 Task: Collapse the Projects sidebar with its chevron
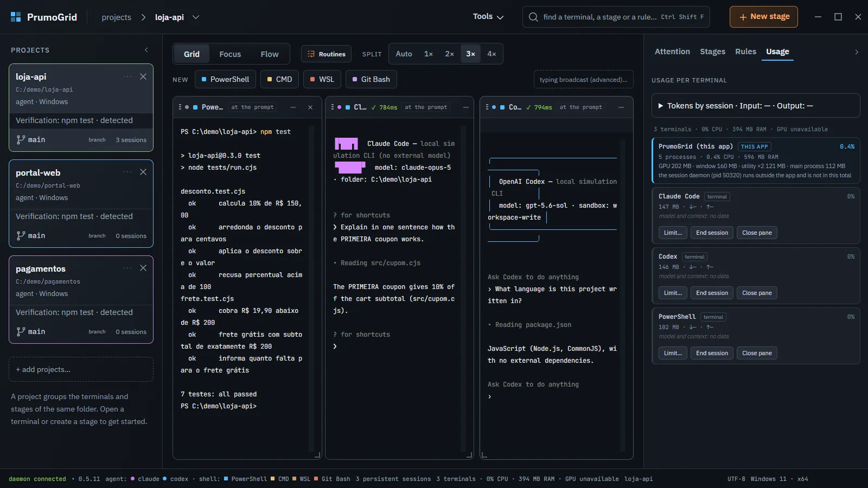[x=146, y=50]
